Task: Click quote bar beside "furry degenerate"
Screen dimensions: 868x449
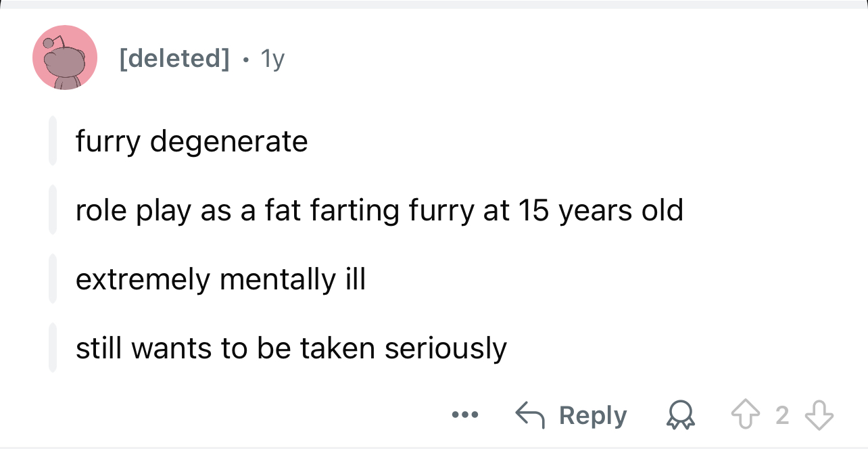Action: [x=53, y=141]
